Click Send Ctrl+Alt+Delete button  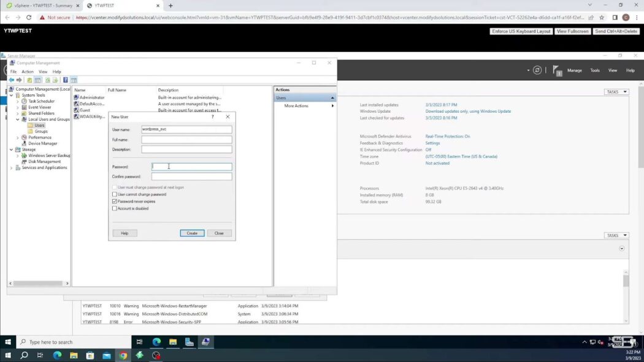click(616, 31)
